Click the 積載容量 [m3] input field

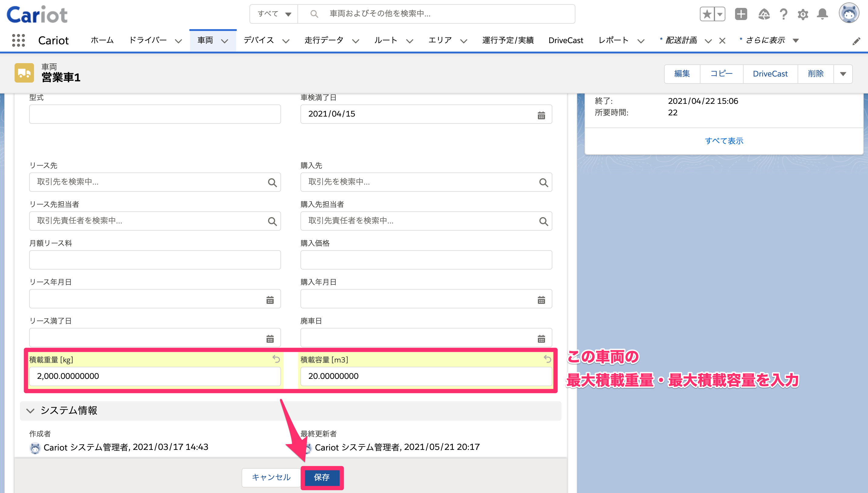point(426,376)
